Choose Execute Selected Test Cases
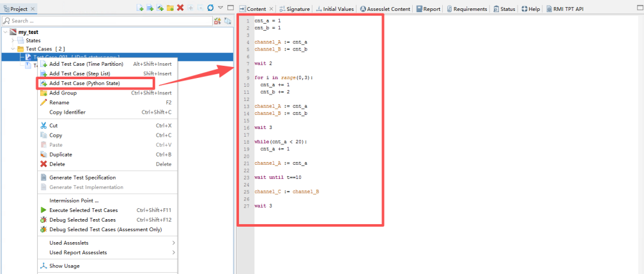This screenshot has height=274, width=644. click(107, 210)
